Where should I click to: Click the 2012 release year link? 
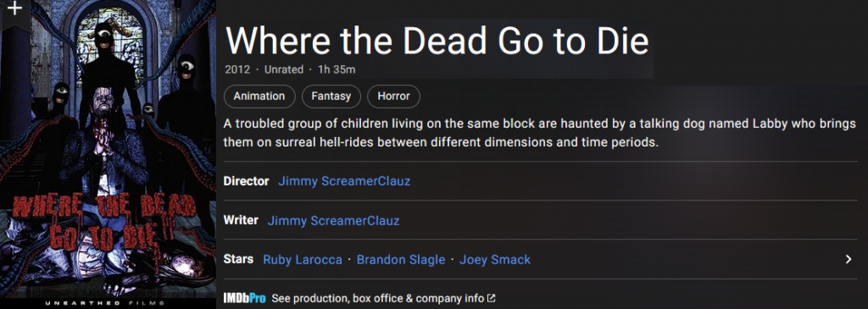(x=237, y=69)
